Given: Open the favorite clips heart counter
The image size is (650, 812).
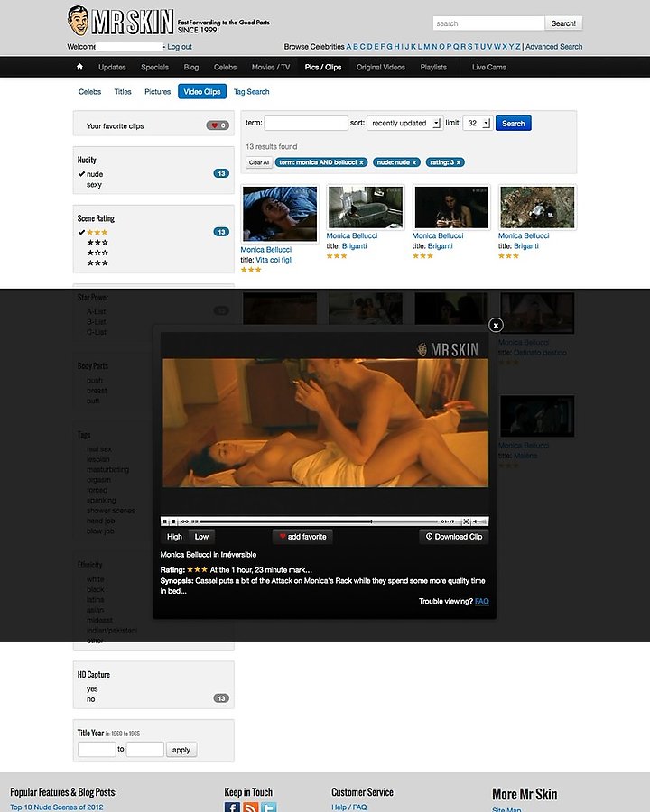Looking at the screenshot, I should (x=218, y=125).
